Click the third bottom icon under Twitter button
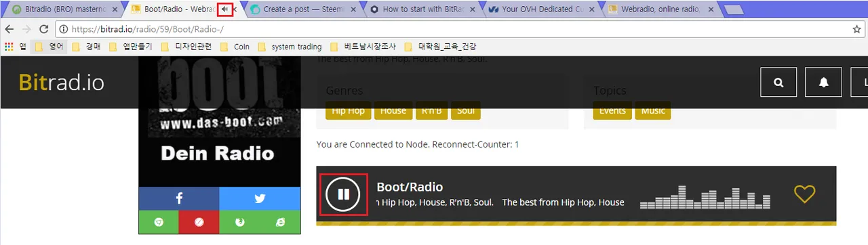Image resolution: width=868 pixels, height=245 pixels. (239, 222)
